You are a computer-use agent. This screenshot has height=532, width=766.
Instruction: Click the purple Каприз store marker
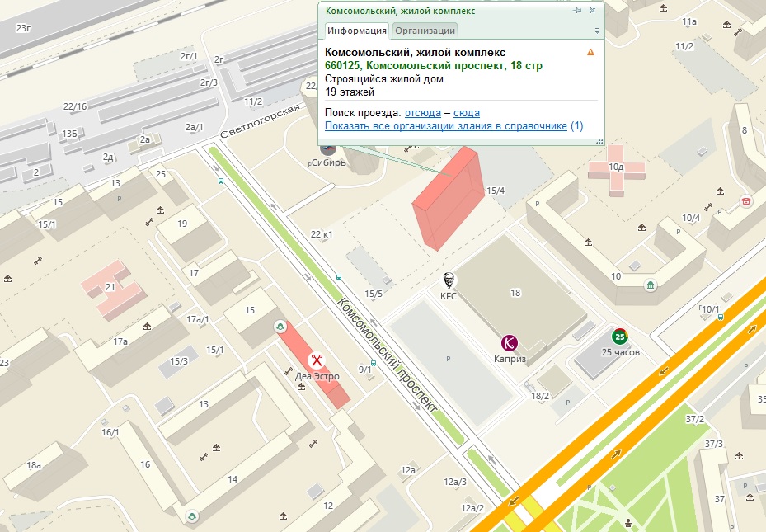[x=510, y=343]
